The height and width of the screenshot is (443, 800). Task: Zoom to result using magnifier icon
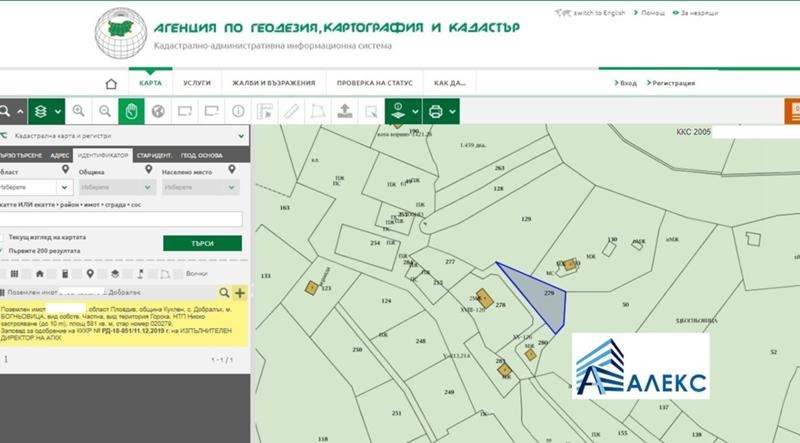(223, 293)
